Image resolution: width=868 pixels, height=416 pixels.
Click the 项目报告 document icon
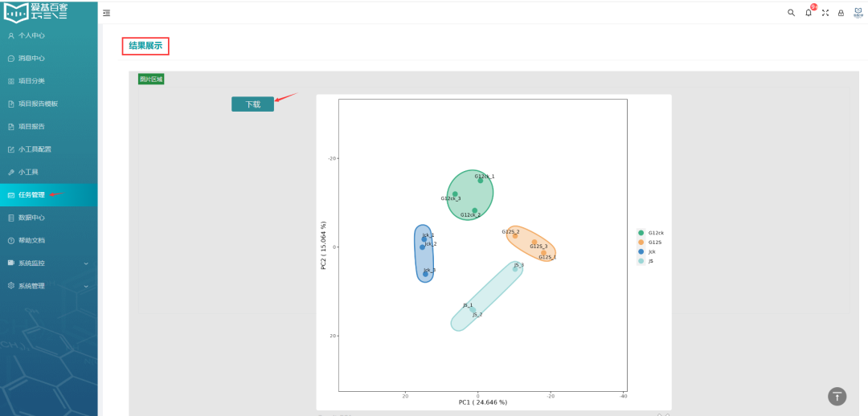tap(11, 127)
